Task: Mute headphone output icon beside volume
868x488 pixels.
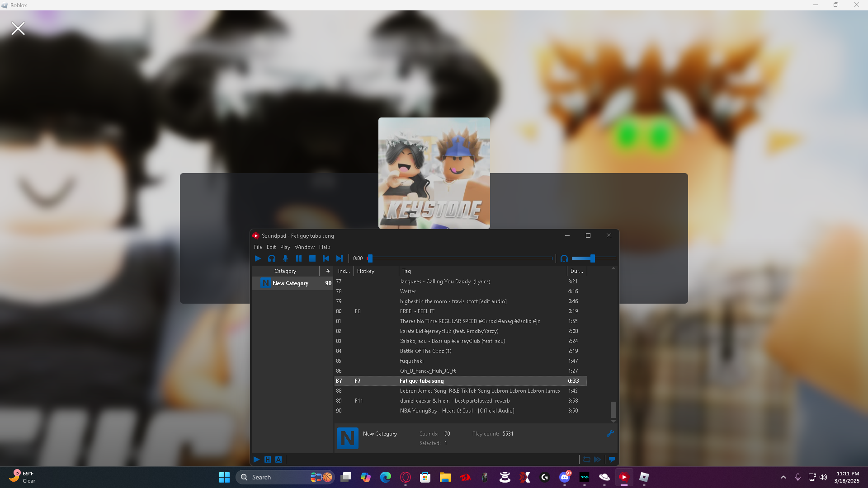Action: click(564, 258)
